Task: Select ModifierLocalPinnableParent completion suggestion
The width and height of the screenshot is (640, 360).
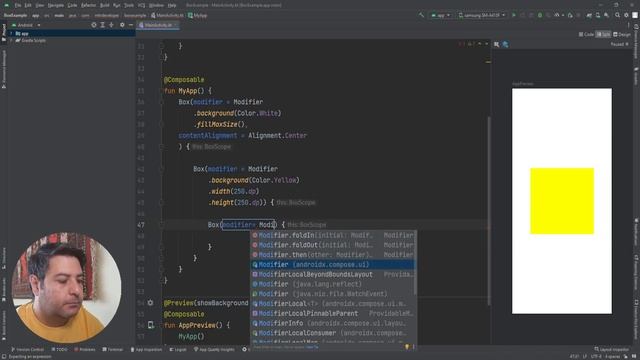Action: [x=333, y=313]
